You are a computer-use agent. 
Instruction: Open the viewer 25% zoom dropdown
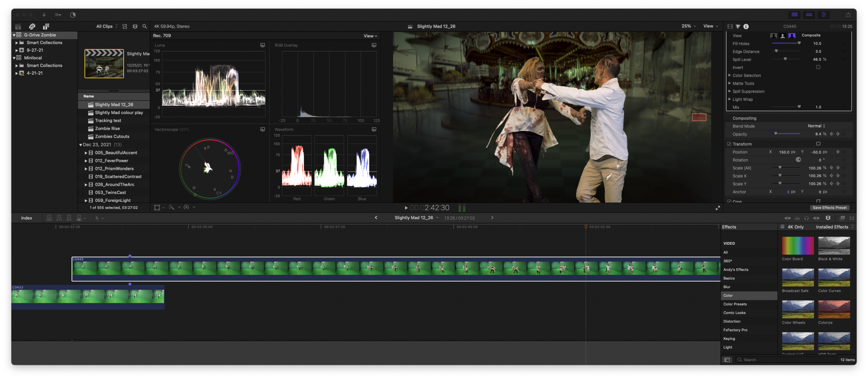coord(688,26)
